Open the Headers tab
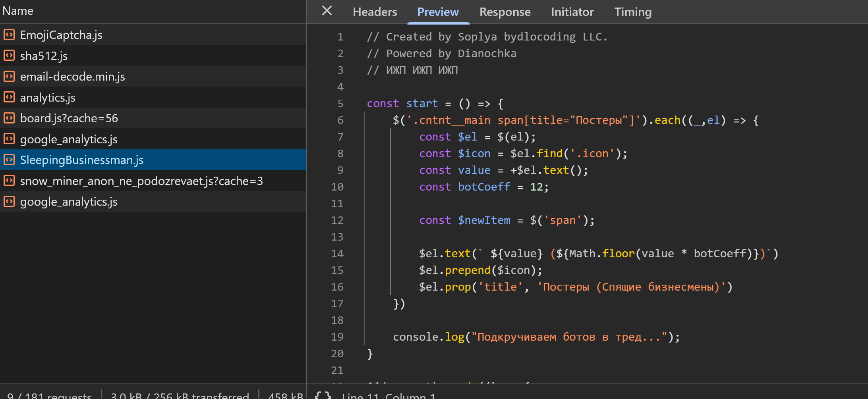868x399 pixels. (375, 12)
